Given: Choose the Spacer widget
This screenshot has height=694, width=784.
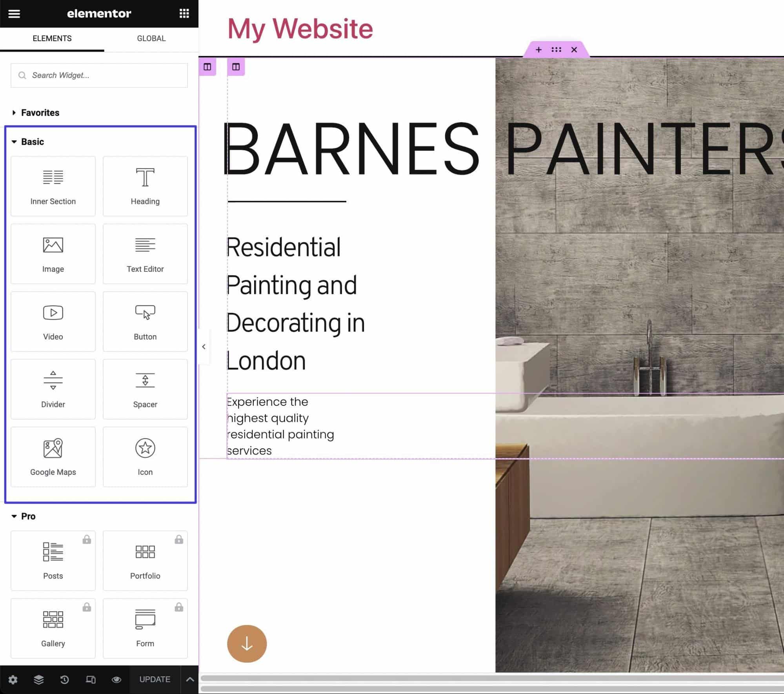Looking at the screenshot, I should (x=145, y=389).
